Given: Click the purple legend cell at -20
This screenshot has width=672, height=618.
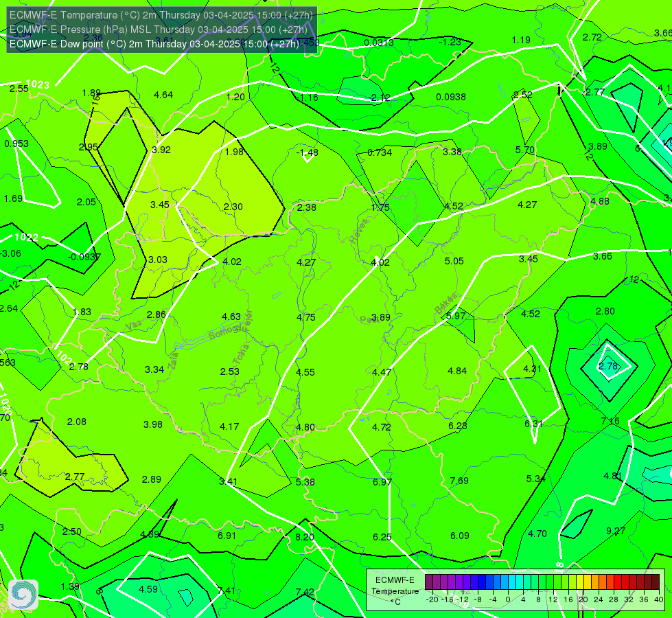Looking at the screenshot, I should pyautogui.click(x=429, y=582).
